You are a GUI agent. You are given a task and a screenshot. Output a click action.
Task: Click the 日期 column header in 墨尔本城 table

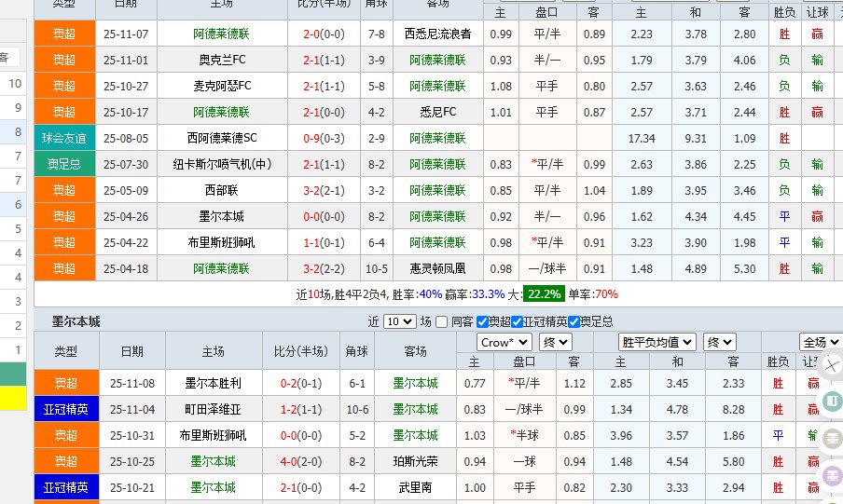[x=132, y=351]
